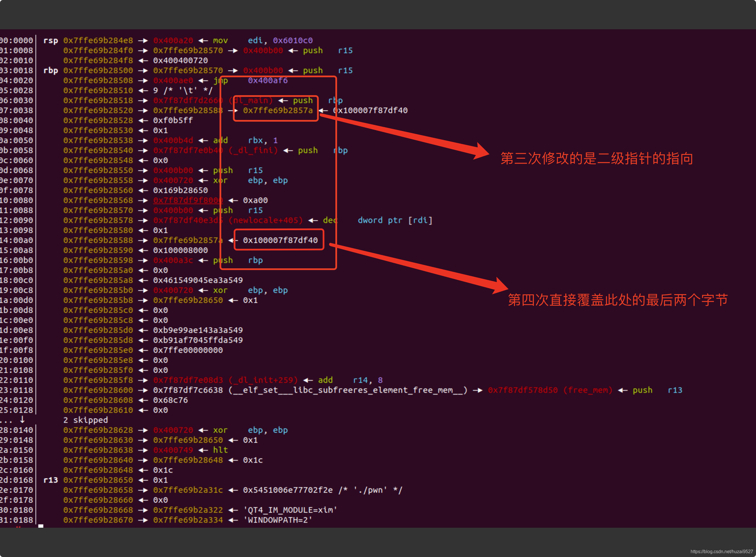Select value 0xf0b5ff
The image size is (756, 557).
[173, 120]
